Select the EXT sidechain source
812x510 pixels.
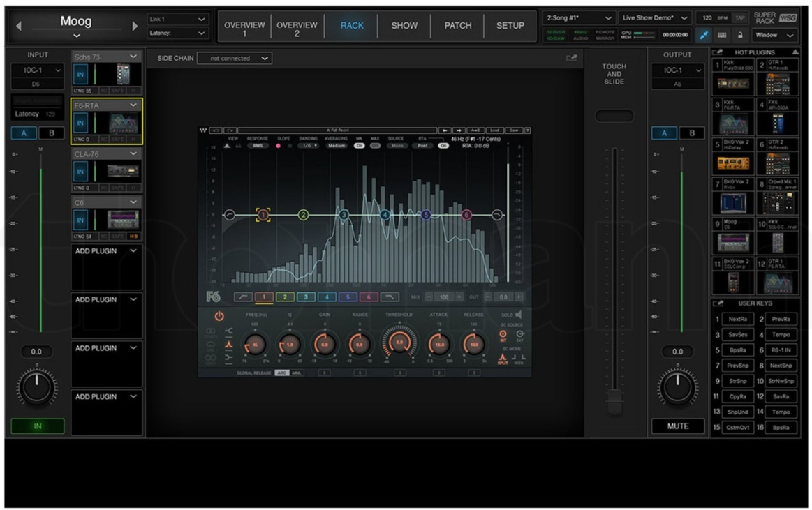(x=520, y=335)
